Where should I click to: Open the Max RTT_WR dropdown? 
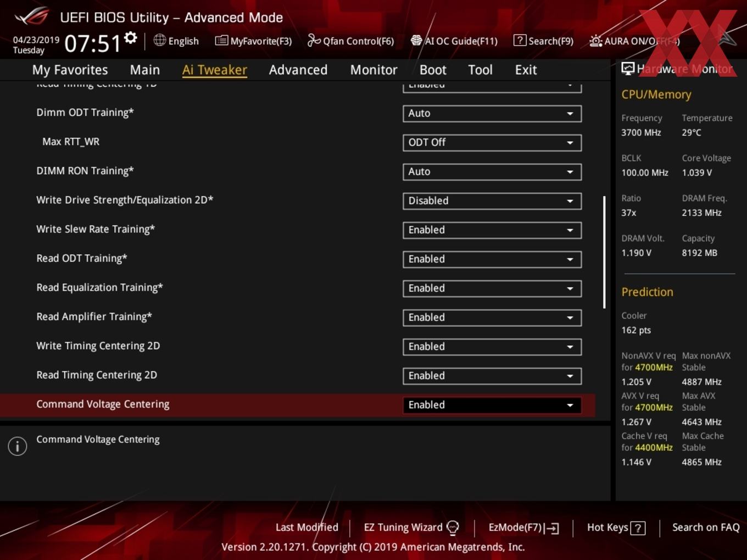(492, 142)
